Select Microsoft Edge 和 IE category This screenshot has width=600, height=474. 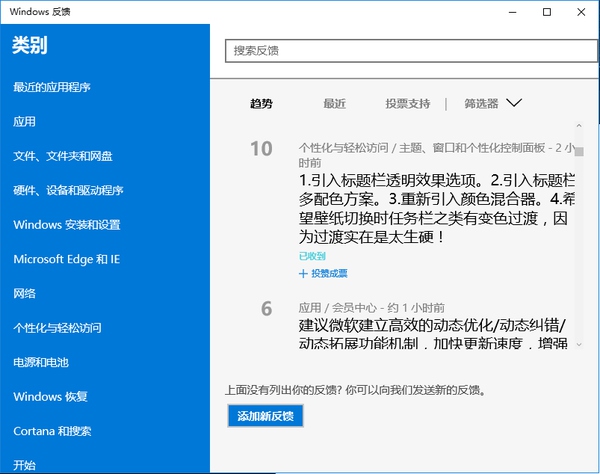coord(66,259)
